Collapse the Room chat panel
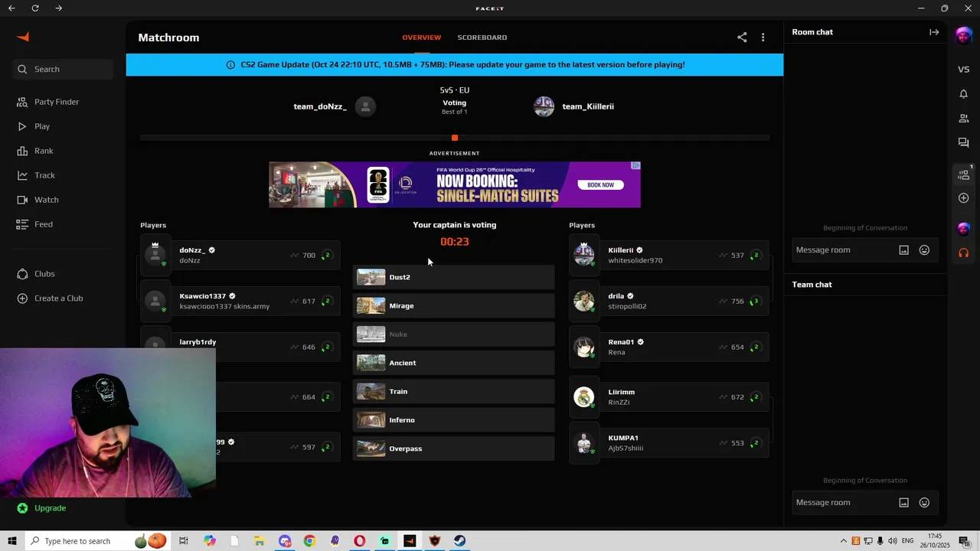980x551 pixels. [934, 32]
